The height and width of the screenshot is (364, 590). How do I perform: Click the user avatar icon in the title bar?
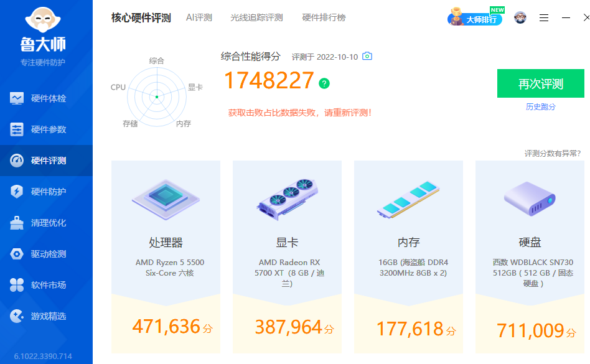point(520,17)
